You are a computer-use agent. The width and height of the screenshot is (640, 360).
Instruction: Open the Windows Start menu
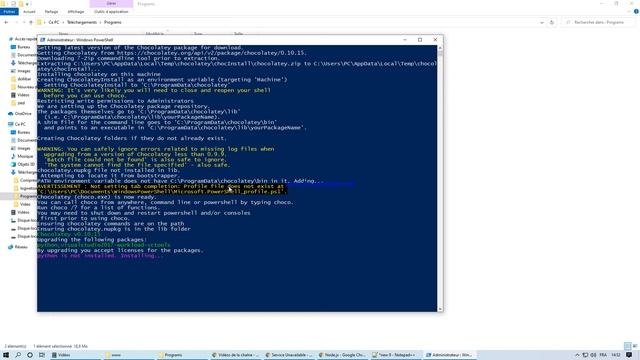coord(6,355)
